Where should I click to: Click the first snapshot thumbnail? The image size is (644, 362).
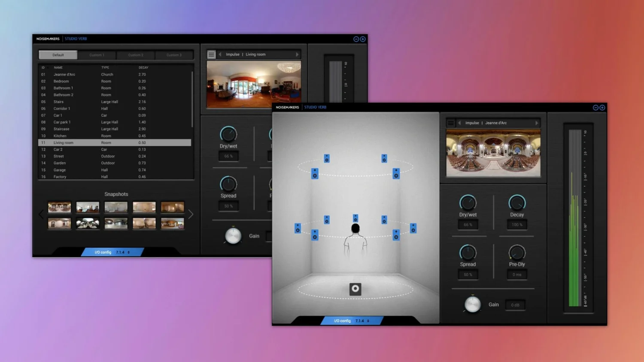coord(59,207)
